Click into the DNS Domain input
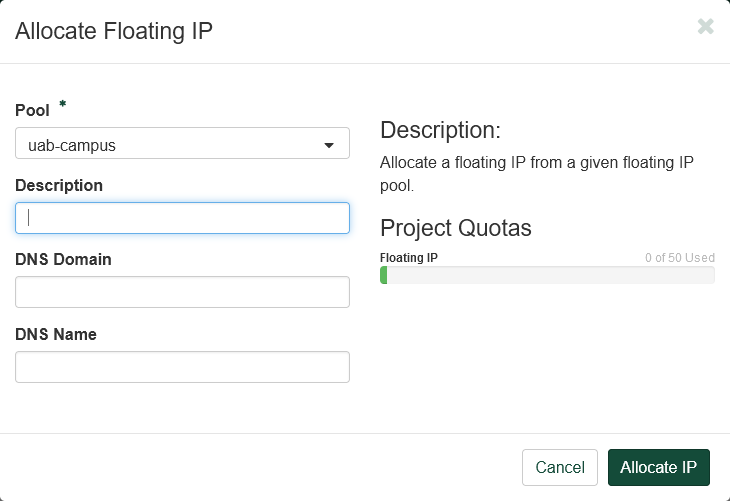Screen dimensions: 730x501 point(182,292)
